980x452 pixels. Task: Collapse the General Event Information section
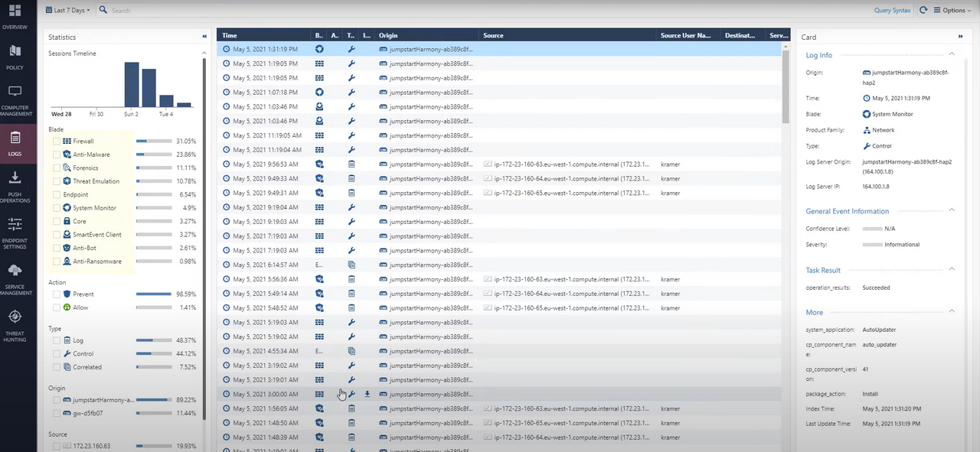[x=951, y=210]
